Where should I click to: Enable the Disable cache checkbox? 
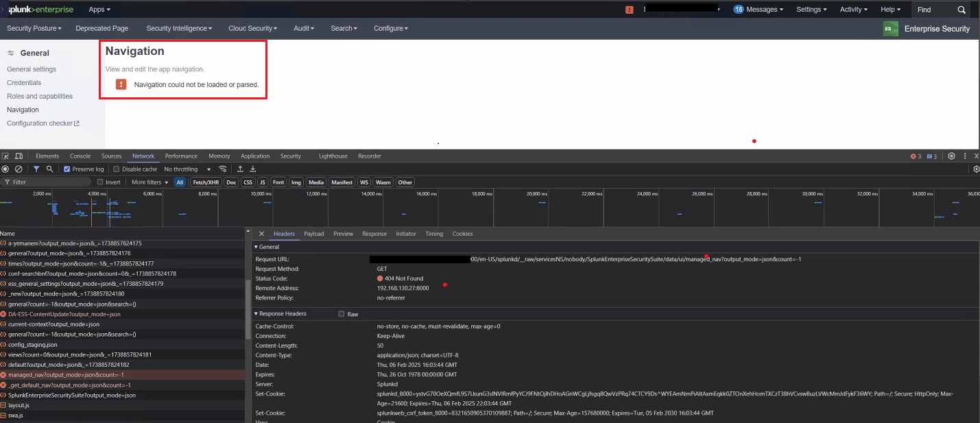pos(117,169)
